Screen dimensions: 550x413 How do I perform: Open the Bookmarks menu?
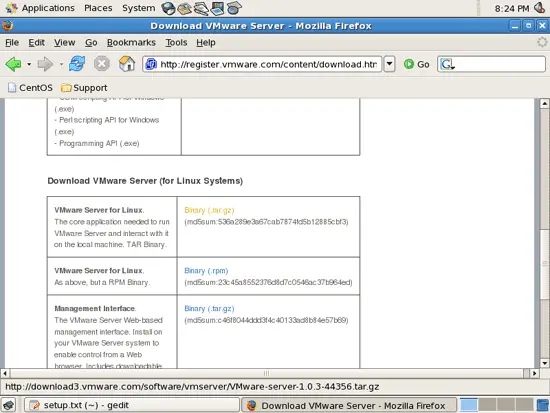[131, 42]
